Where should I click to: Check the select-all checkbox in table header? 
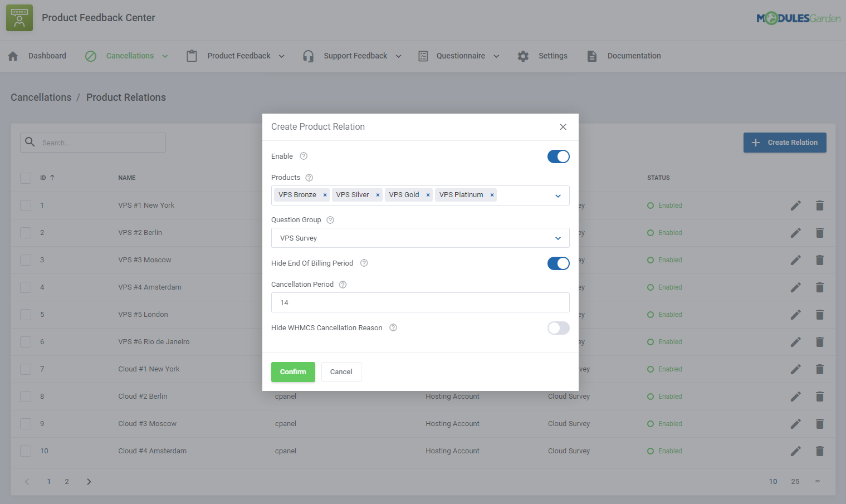[x=26, y=178]
